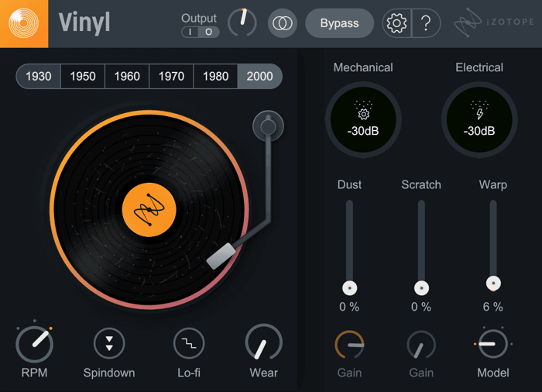Click the Mechanical heading label
The width and height of the screenshot is (542, 392).
363,67
